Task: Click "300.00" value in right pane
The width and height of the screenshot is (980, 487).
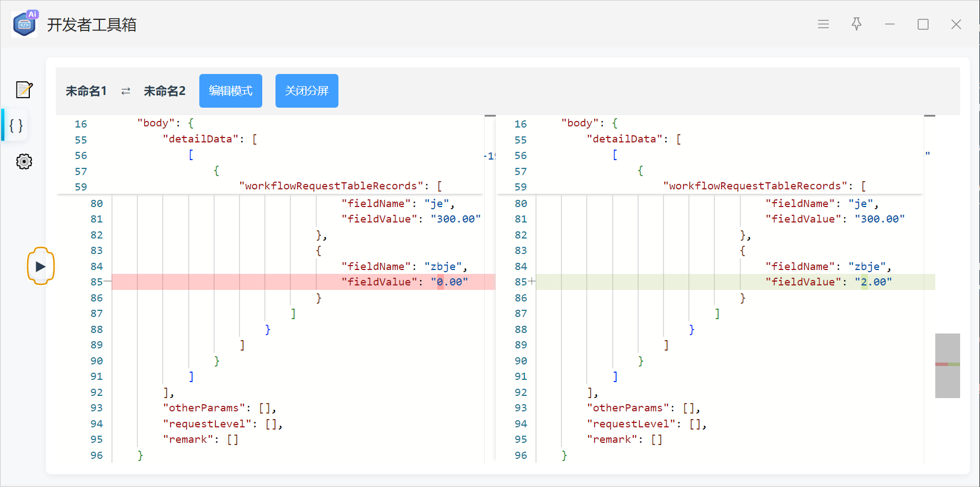Action: coord(880,219)
